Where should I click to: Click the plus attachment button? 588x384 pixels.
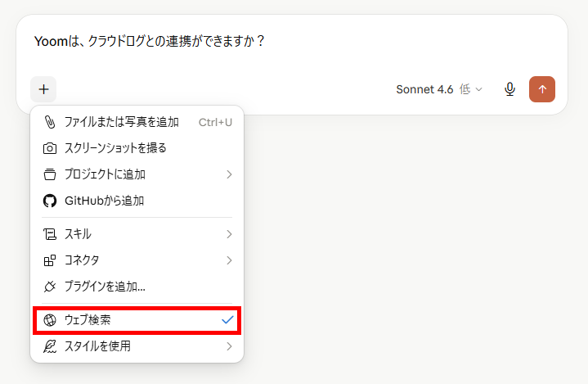(x=43, y=89)
